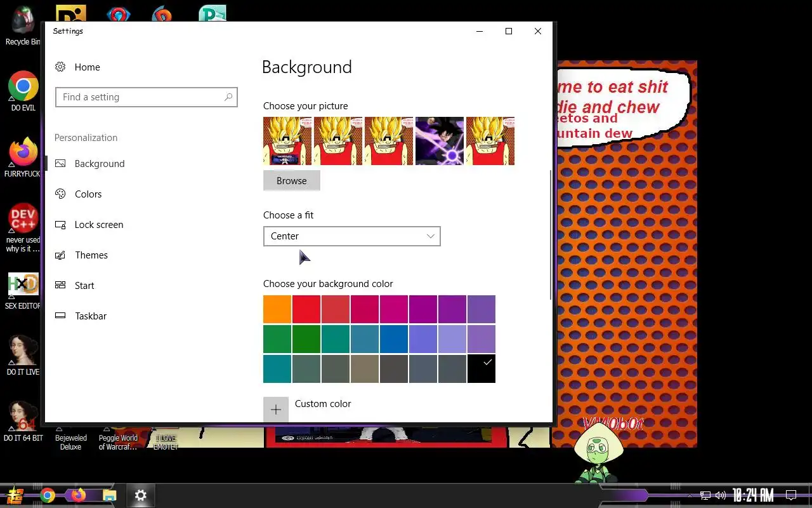Screen dimensions: 812x508
Task: Select the DO EVIL Chrome desktop icon
Action: pyautogui.click(x=23, y=91)
